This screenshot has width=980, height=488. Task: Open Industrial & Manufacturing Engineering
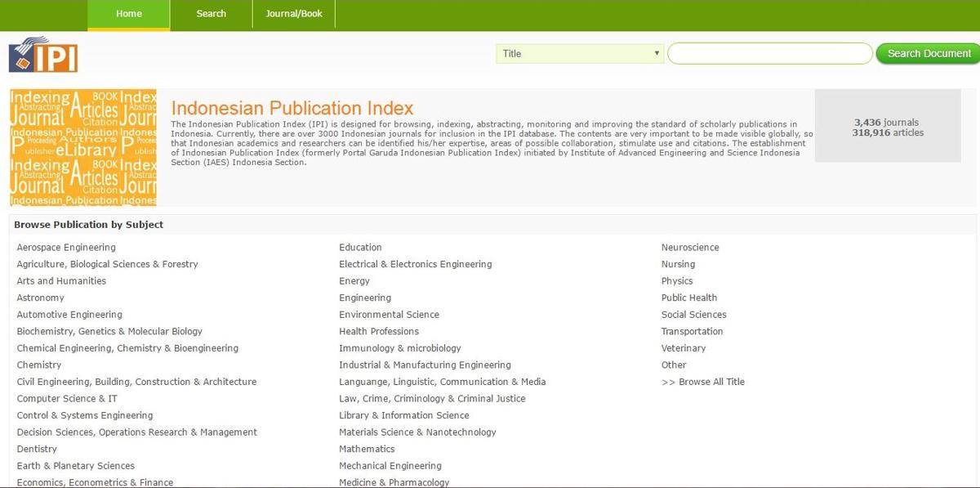[425, 365]
